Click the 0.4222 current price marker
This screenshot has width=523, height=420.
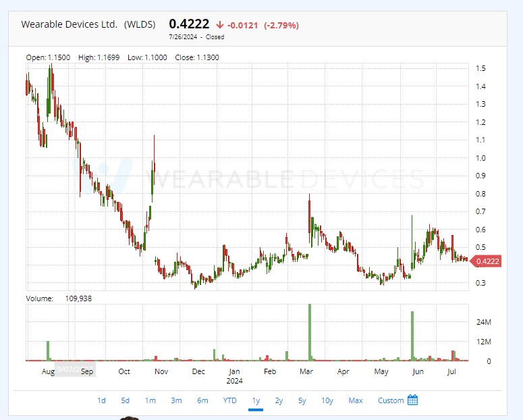click(x=486, y=261)
